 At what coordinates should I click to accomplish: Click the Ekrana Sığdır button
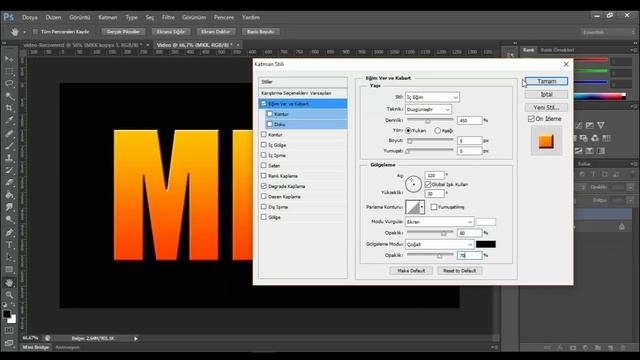click(x=171, y=31)
